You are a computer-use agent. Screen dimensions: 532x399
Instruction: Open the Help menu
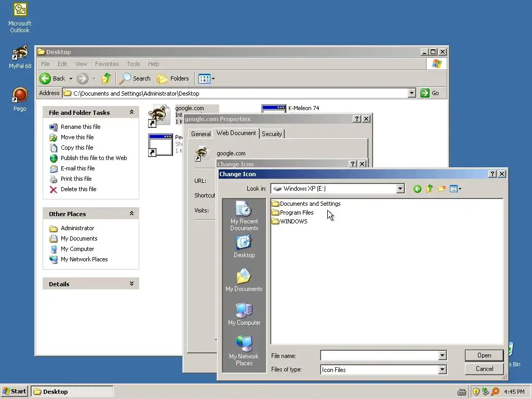153,64
